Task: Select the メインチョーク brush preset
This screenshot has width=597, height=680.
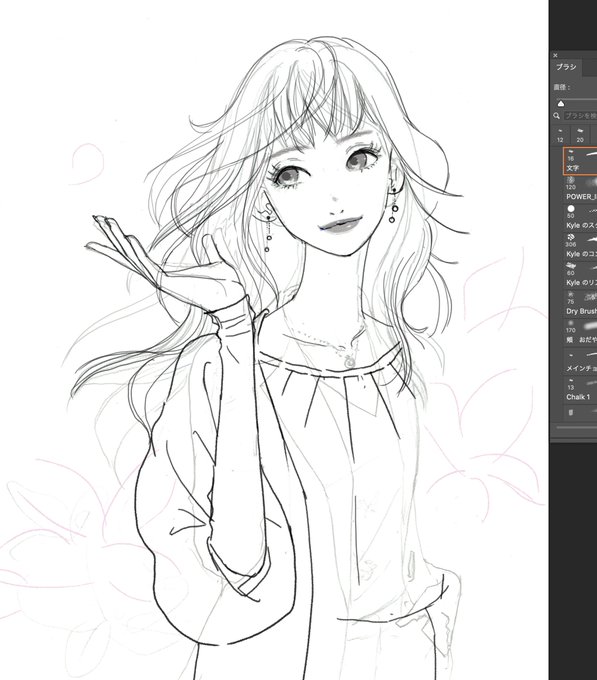Action: coord(580,361)
